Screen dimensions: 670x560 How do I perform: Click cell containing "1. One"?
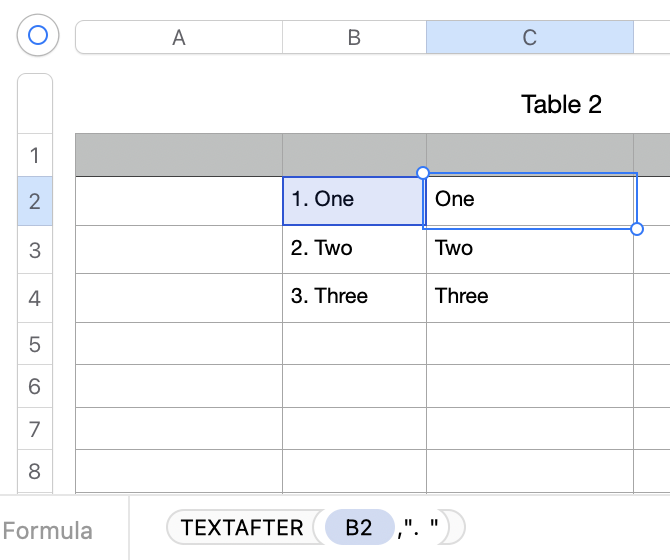click(x=354, y=200)
